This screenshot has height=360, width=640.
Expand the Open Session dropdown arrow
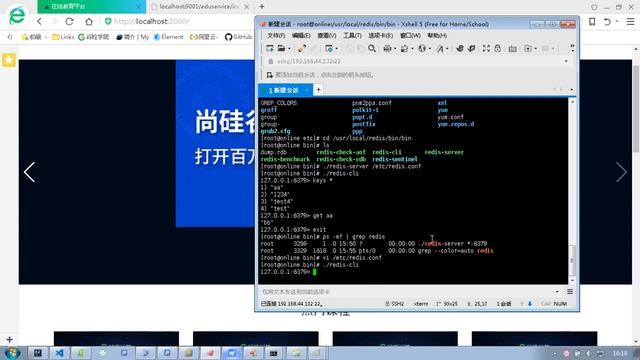(289, 49)
